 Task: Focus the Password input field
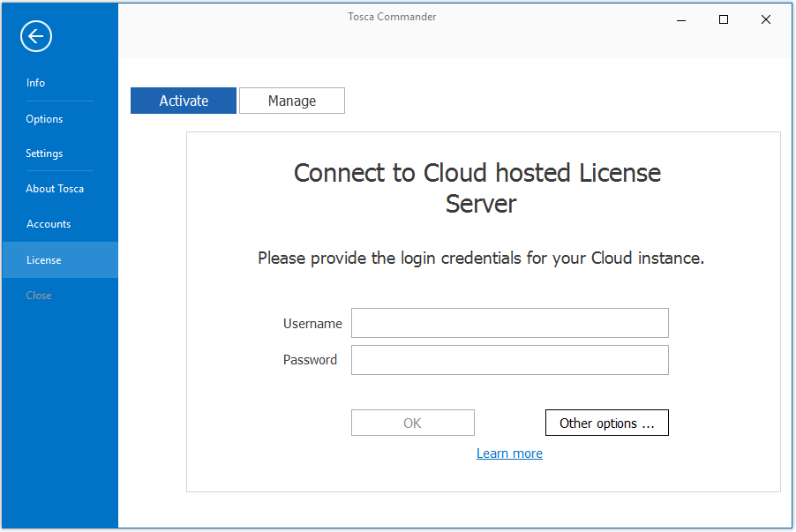(x=509, y=360)
